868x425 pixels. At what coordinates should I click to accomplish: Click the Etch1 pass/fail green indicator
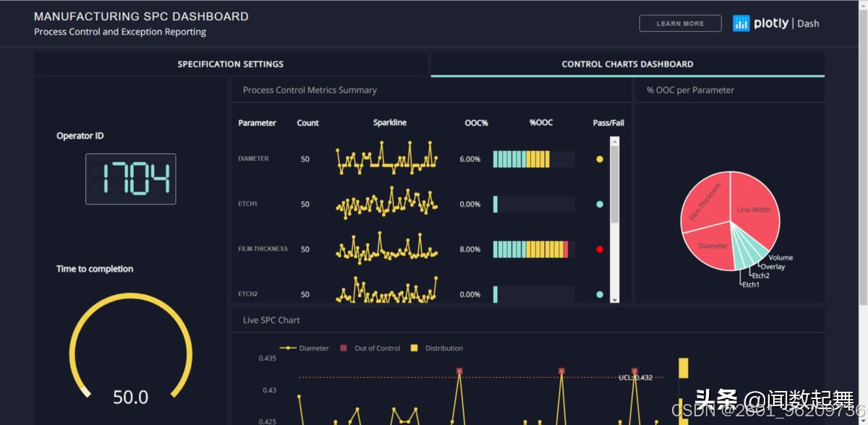pos(600,205)
